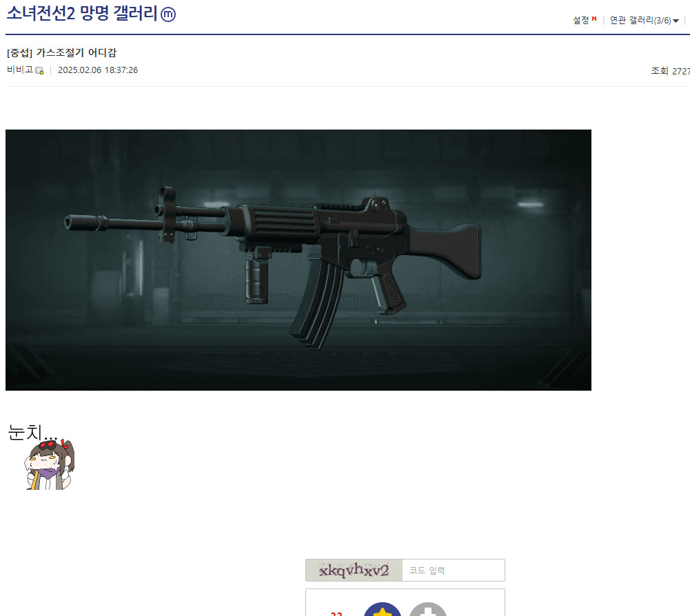This screenshot has width=690, height=616.
Task: Click the blue star recommend button
Action: pos(383,609)
